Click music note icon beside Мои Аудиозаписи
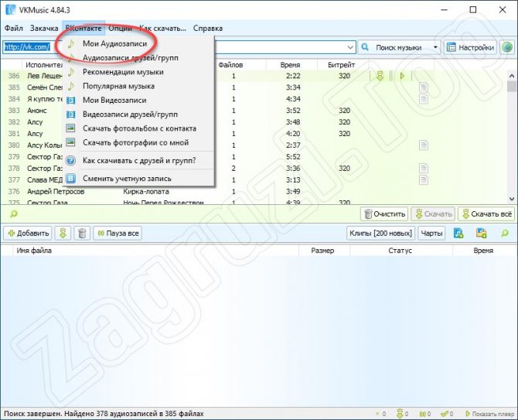This screenshot has height=420, width=518. 70,43
